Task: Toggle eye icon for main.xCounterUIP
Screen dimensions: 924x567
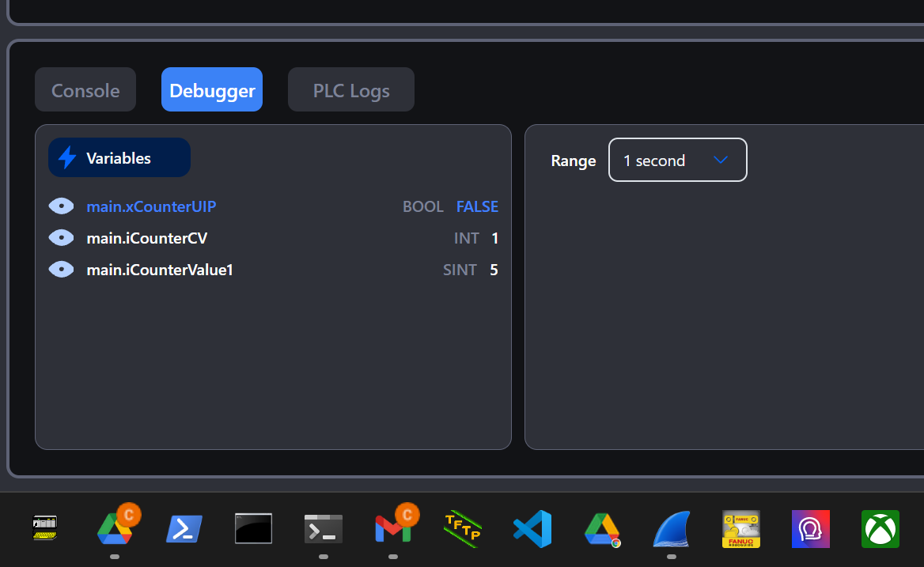Action: pyautogui.click(x=61, y=206)
